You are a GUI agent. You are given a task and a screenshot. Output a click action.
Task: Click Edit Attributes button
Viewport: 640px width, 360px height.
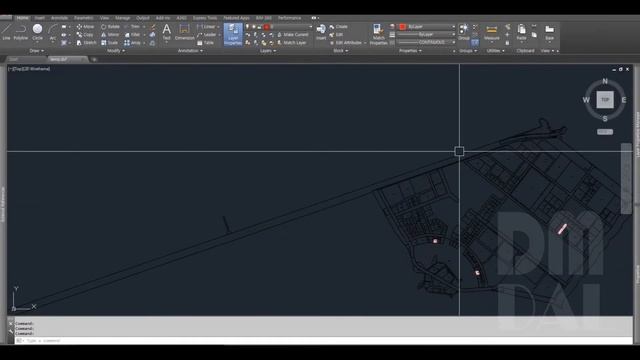point(345,42)
